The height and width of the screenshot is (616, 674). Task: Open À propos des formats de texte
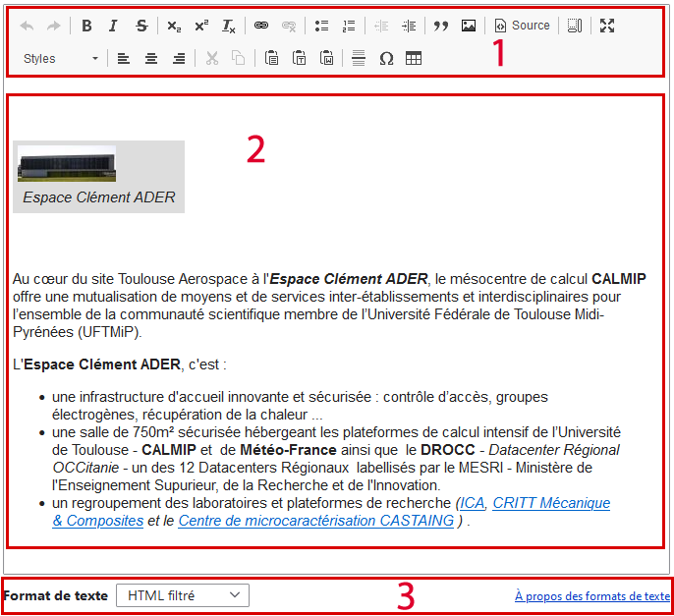pos(592,596)
